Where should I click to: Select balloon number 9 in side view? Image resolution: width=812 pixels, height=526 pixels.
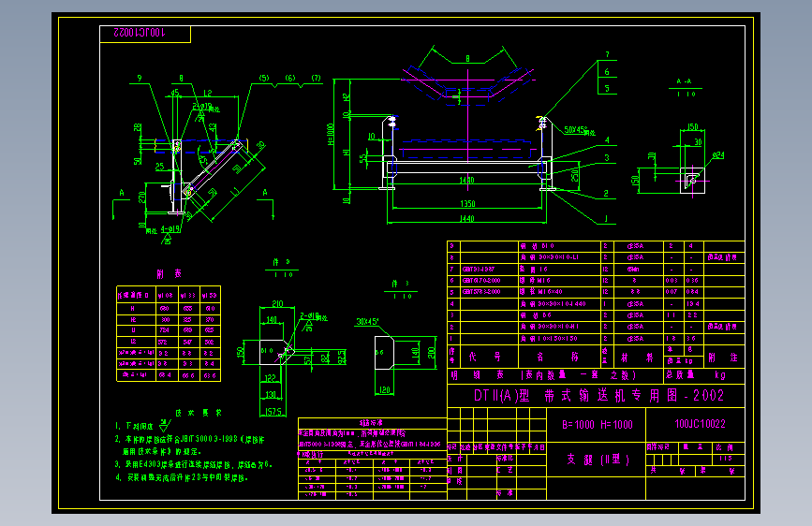[x=140, y=79]
